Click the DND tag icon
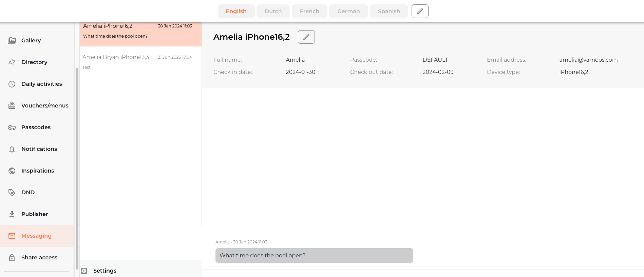This screenshot has height=277, width=644. tap(12, 193)
